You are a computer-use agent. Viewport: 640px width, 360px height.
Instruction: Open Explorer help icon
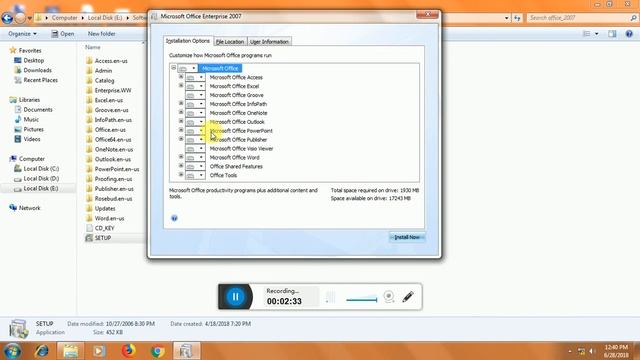[x=629, y=34]
